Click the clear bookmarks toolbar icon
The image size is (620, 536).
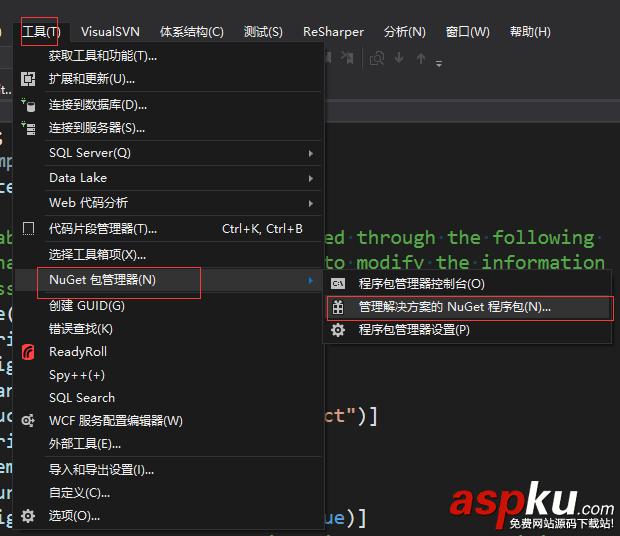tap(348, 58)
